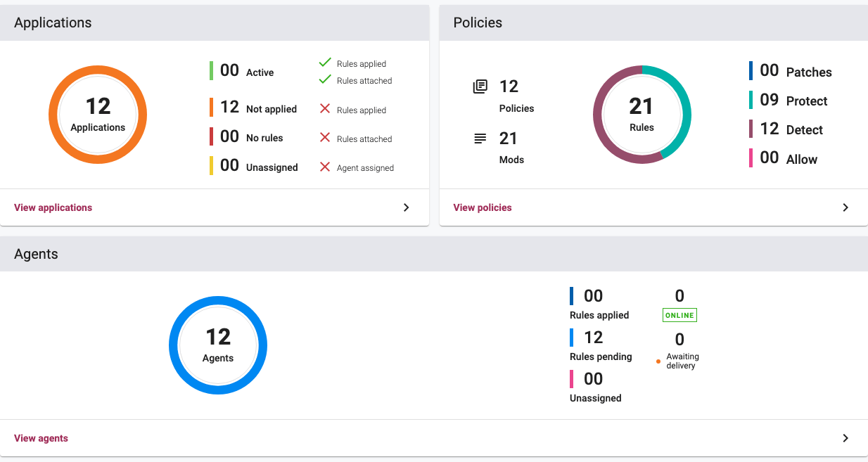Click the red X beside Rules applied
Viewport: 868px width, 462px height.
point(325,109)
